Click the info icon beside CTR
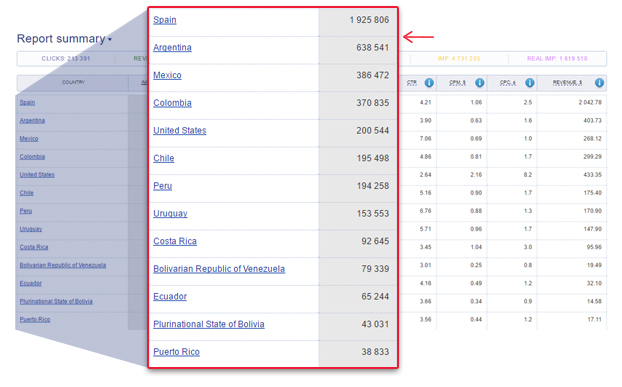622x387 pixels. (429, 82)
